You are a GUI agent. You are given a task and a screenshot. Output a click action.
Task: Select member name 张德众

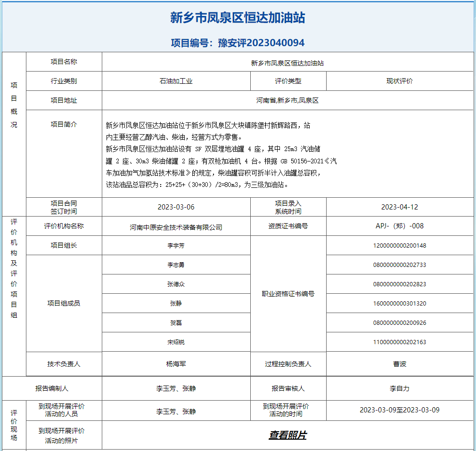176,284
